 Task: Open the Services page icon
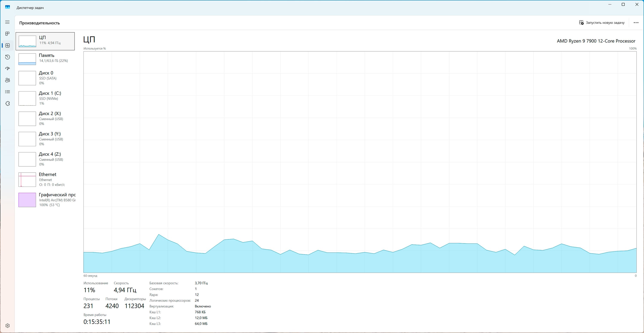tap(7, 103)
